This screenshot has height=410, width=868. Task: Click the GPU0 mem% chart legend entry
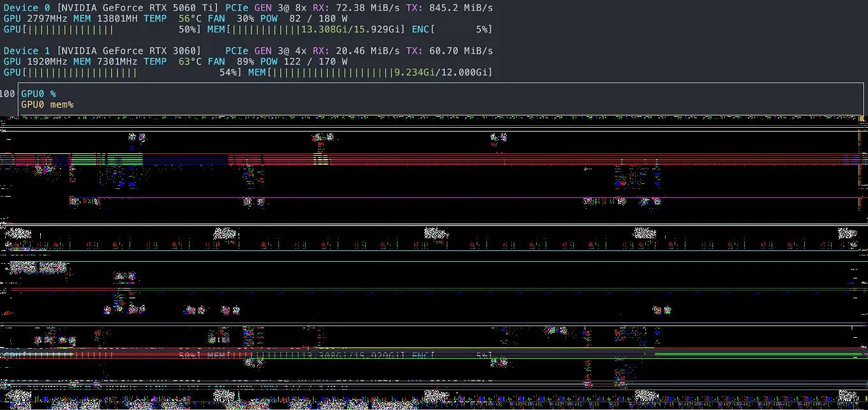[47, 104]
